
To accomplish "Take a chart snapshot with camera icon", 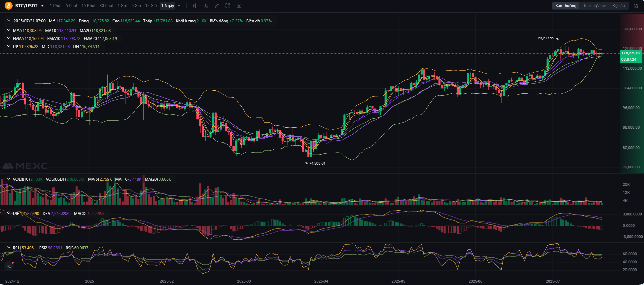I will (x=239, y=6).
